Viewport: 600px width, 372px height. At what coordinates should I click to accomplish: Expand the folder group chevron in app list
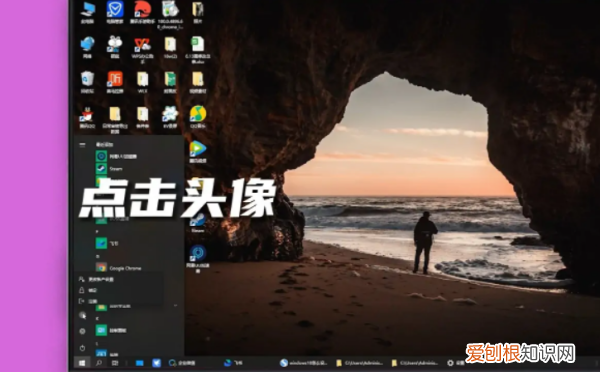coord(176,305)
